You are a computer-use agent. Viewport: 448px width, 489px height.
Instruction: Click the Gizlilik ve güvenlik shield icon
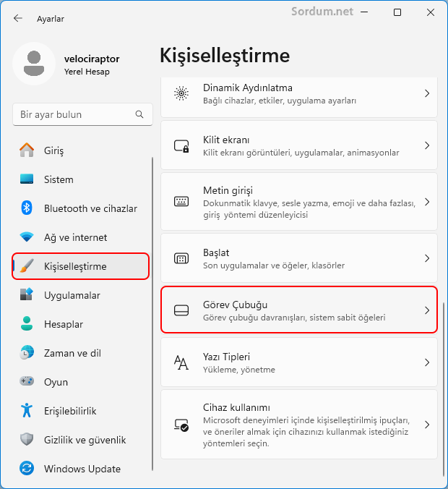(27, 439)
